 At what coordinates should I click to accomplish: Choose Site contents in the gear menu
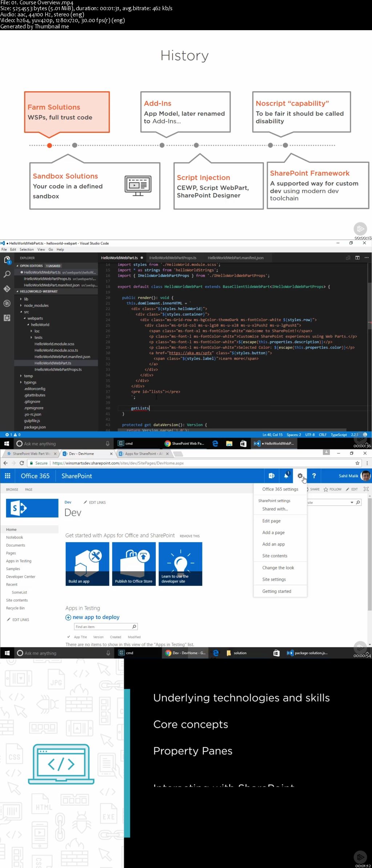pyautogui.click(x=275, y=556)
